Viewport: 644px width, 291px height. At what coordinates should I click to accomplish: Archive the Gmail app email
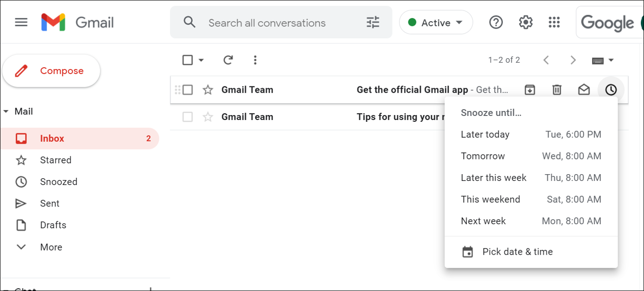click(530, 90)
